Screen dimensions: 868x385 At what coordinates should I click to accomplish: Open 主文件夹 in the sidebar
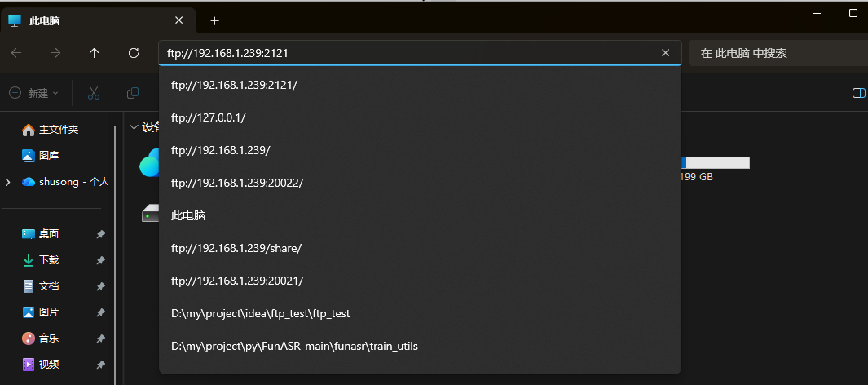58,130
